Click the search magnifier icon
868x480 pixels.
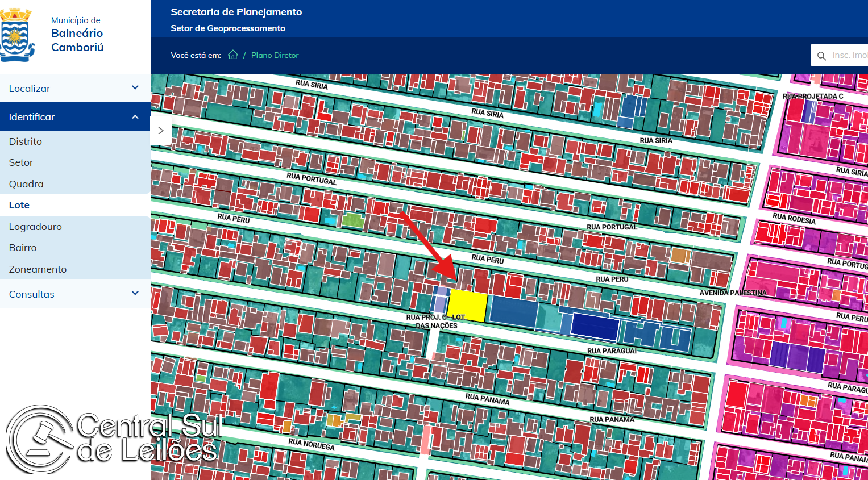(x=821, y=56)
